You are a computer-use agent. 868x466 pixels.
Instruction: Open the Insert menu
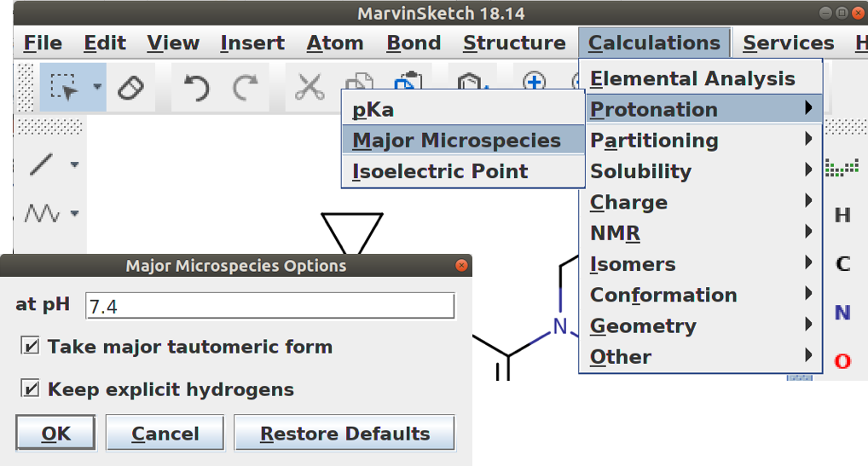pos(252,43)
